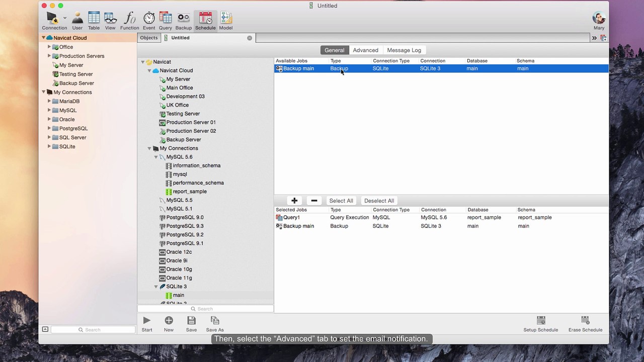
Task: Collapse the SQLite 3 tree node
Action: point(156,287)
